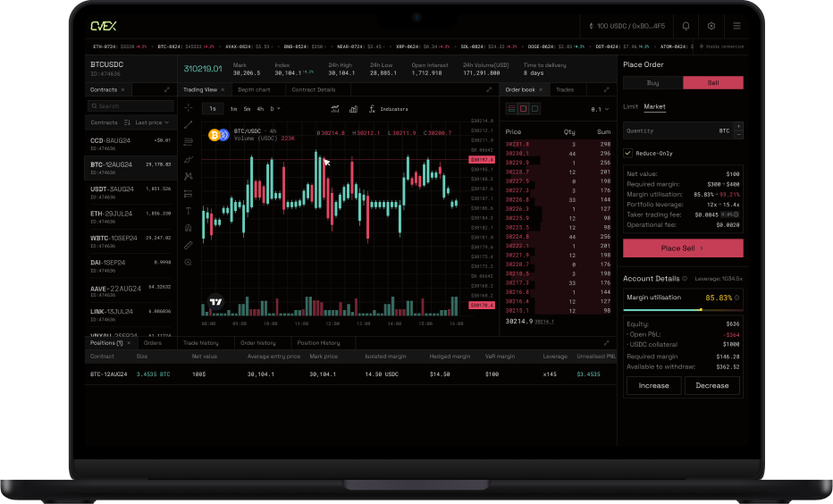Click the Increase margin button

653,385
